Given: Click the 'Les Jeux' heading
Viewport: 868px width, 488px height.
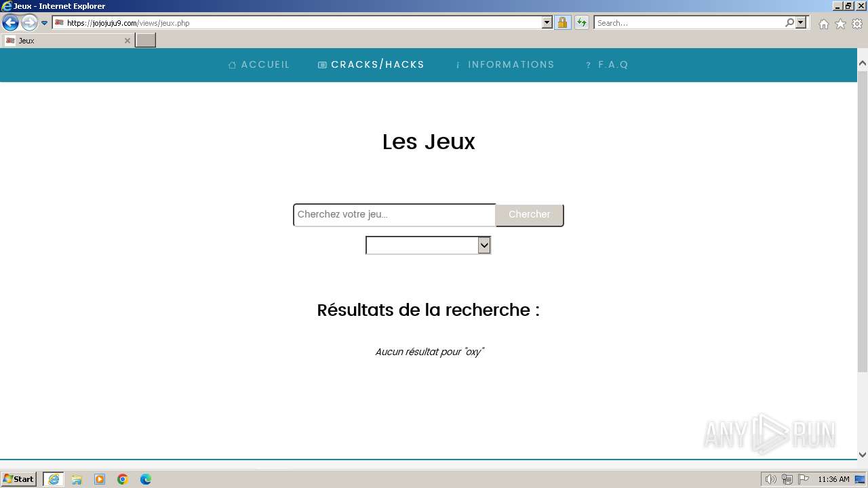Looking at the screenshot, I should (x=429, y=142).
